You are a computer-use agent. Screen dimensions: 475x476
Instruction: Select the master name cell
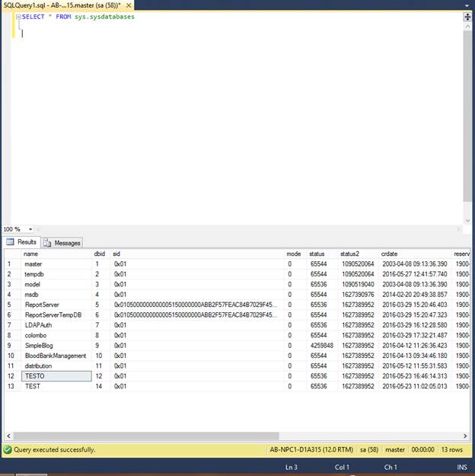57,264
